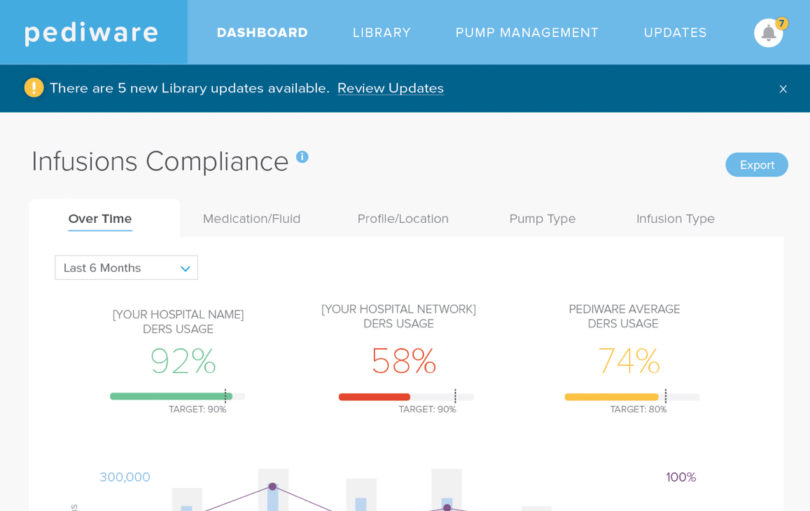Dismiss the library updates banner

pyautogui.click(x=783, y=89)
